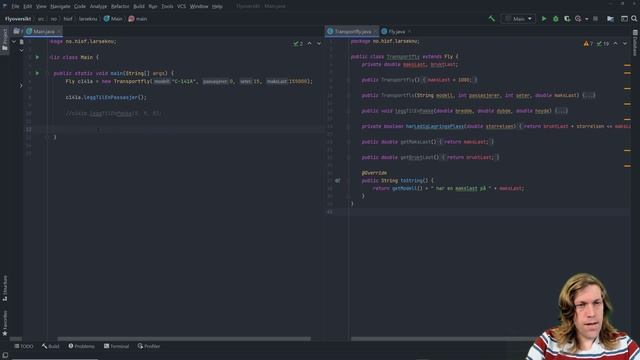Go to next highlighted problem in the Main editor
This screenshot has height=360, width=640.
coord(319,43)
